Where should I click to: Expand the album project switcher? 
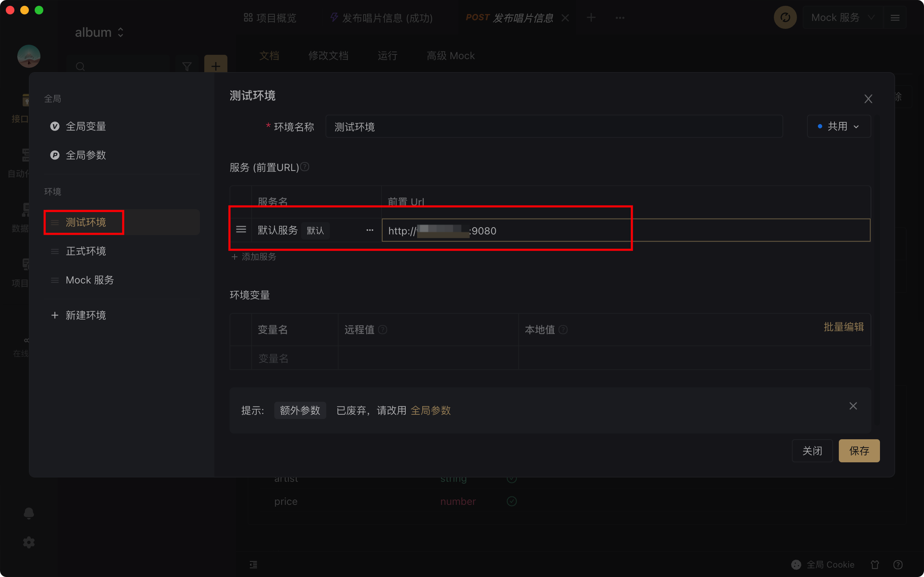point(99,32)
